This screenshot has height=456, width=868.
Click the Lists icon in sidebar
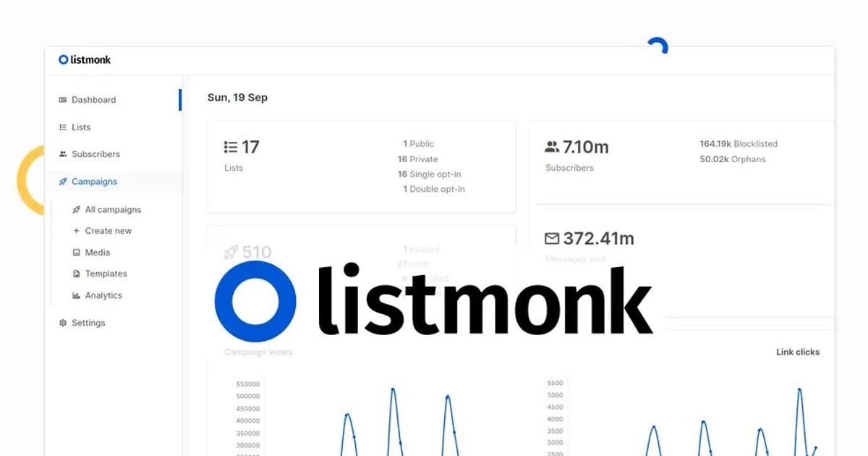pyautogui.click(x=63, y=127)
